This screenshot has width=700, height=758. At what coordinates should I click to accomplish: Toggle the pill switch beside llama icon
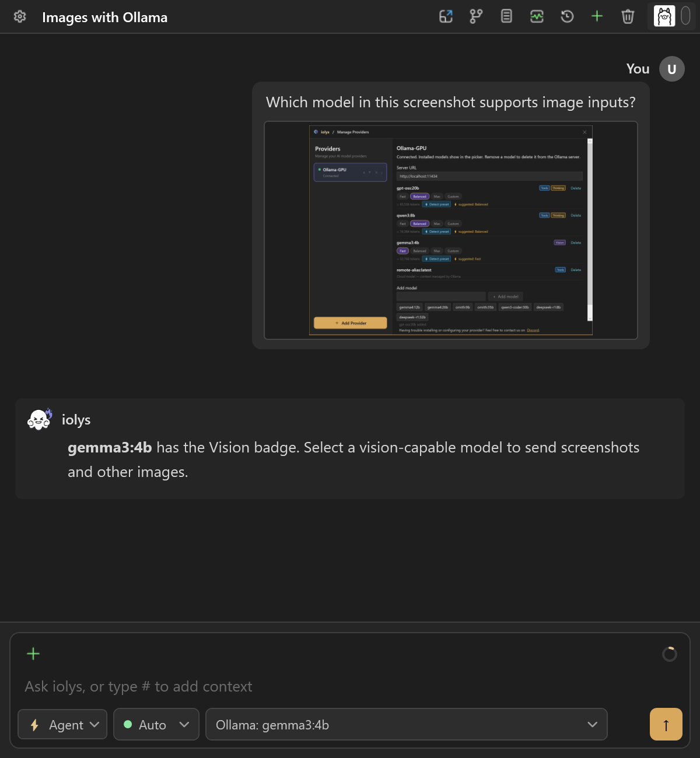[x=685, y=16]
